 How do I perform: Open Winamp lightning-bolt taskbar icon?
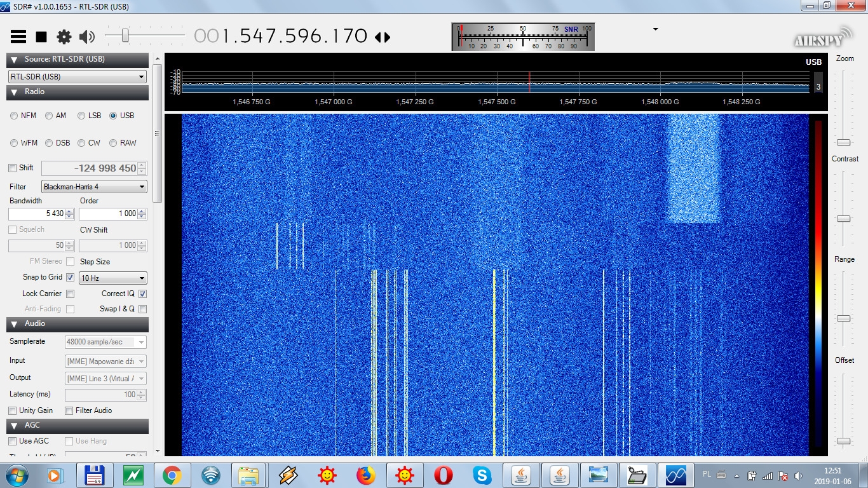[288, 475]
